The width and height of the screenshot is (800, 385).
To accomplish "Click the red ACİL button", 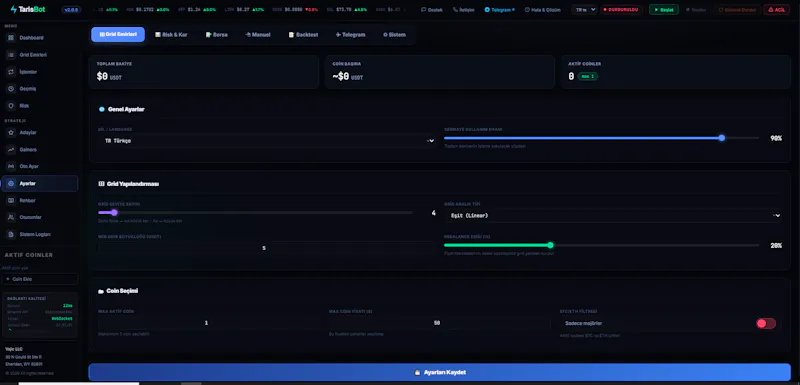I will (776, 10).
